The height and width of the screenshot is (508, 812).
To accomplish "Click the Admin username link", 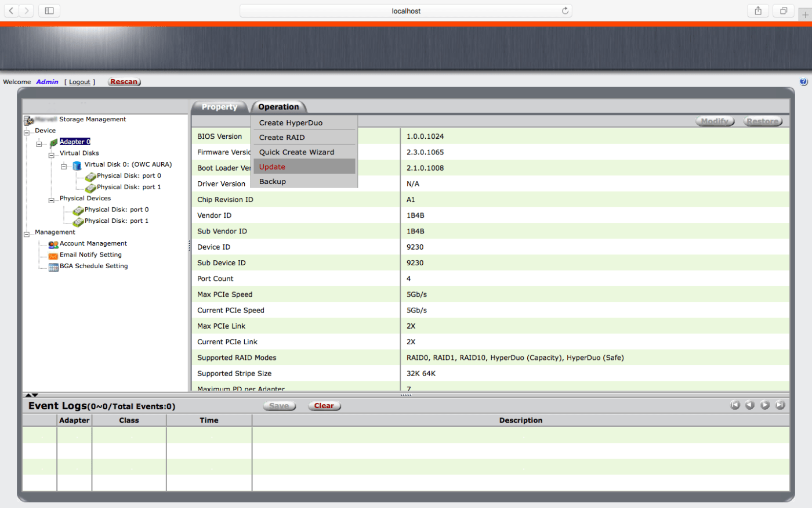I will (47, 82).
